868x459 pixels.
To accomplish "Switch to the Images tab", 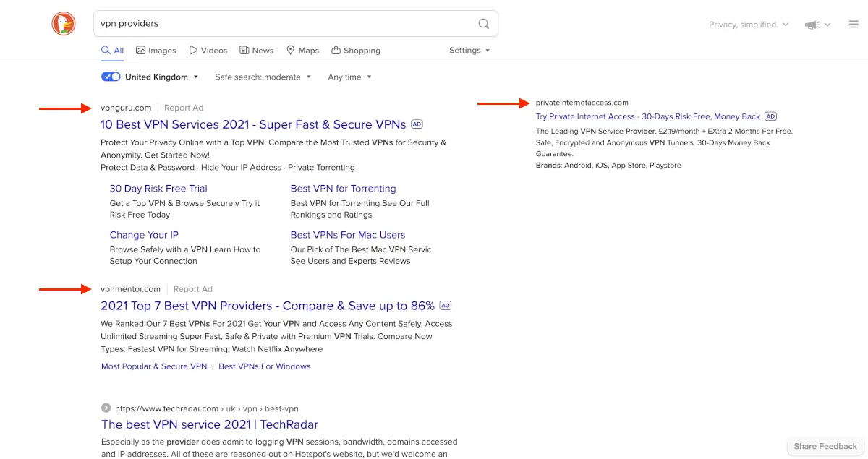I will [x=156, y=51].
